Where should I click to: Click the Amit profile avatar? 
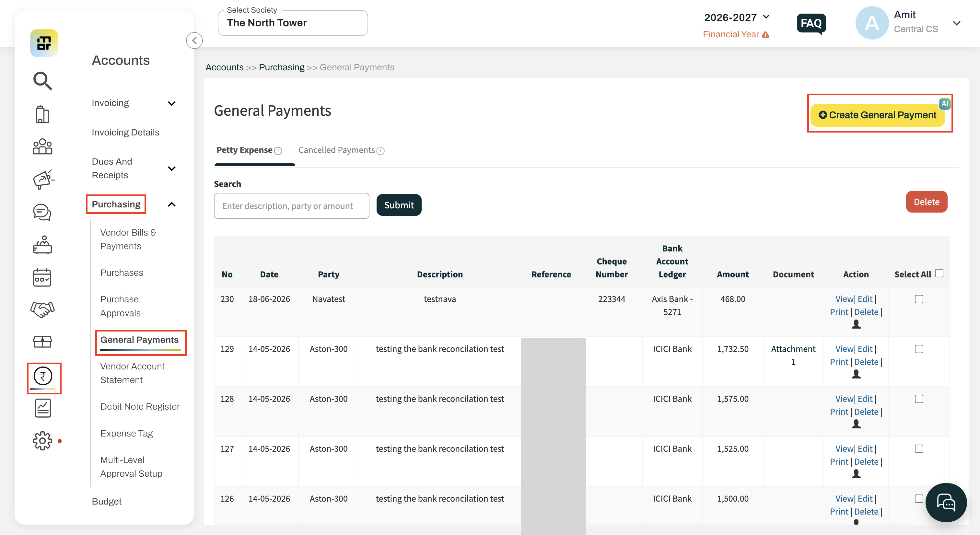[x=872, y=23]
